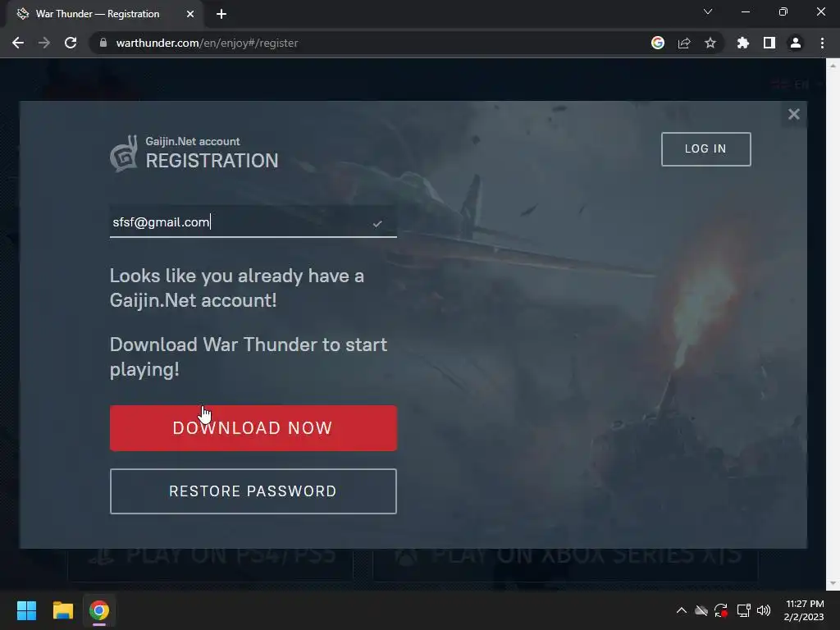Viewport: 840px width, 630px height.
Task: Open the Extensions puzzle icon
Action: (743, 43)
